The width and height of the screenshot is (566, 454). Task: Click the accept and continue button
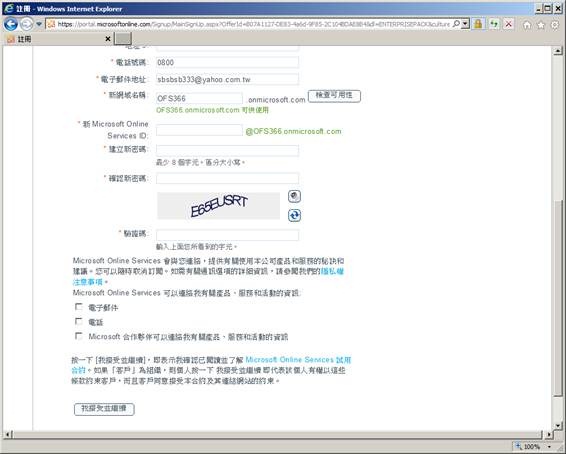coord(104,409)
